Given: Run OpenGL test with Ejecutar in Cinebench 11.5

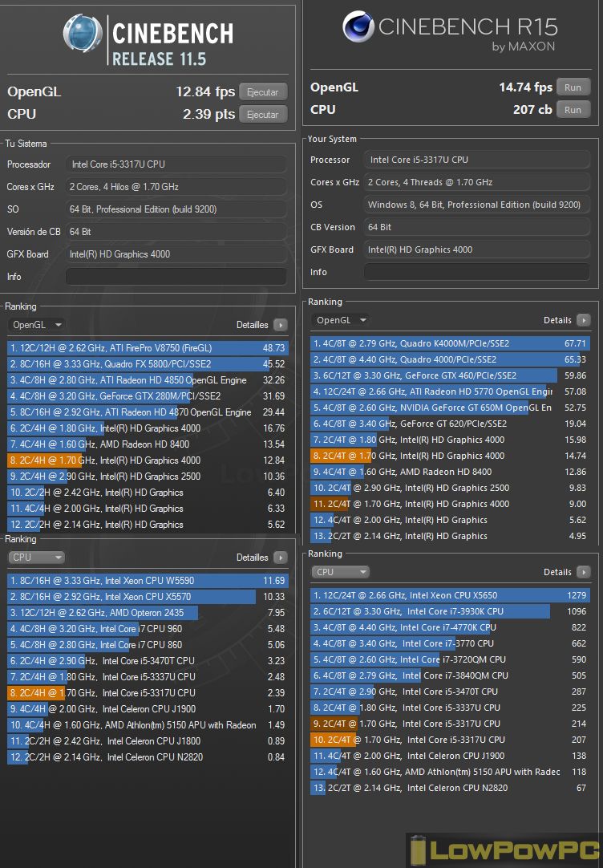Looking at the screenshot, I should point(263,92).
